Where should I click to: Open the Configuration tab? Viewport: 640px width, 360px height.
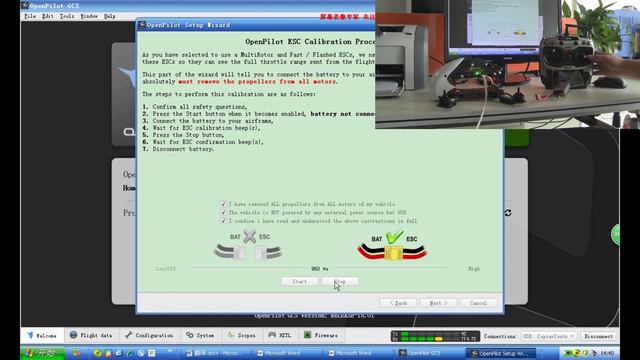tap(149, 335)
